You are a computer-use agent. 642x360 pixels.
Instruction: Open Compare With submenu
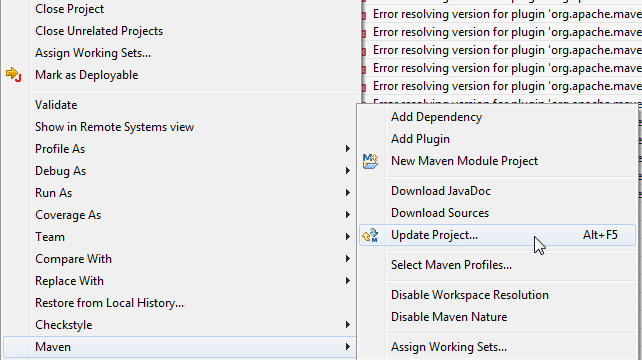pyautogui.click(x=180, y=259)
